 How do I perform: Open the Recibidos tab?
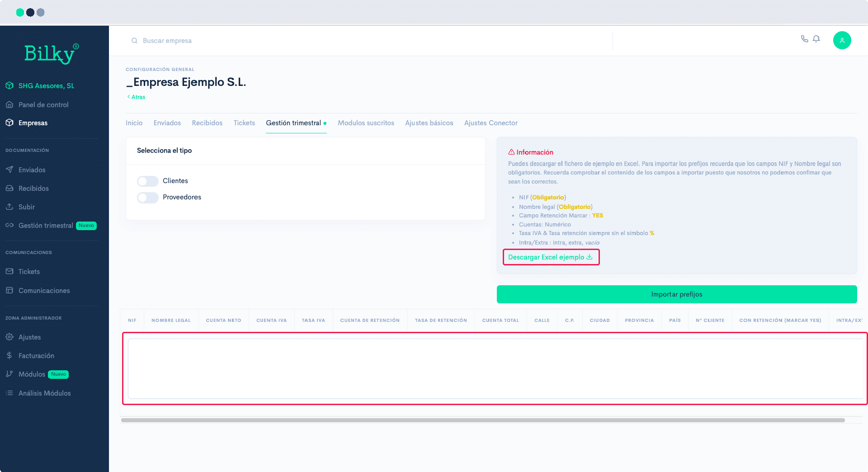[x=207, y=123]
